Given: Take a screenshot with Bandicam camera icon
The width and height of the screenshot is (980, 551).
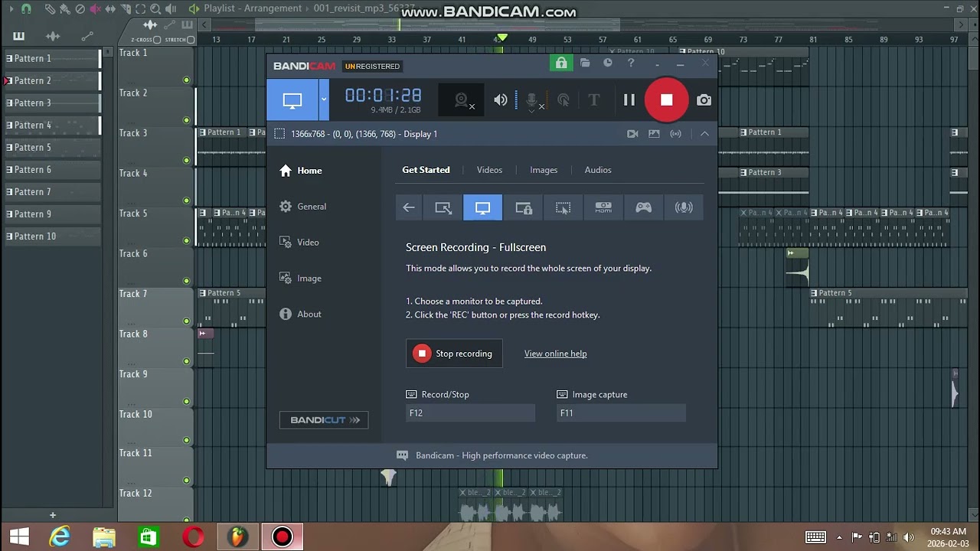Looking at the screenshot, I should tap(704, 100).
